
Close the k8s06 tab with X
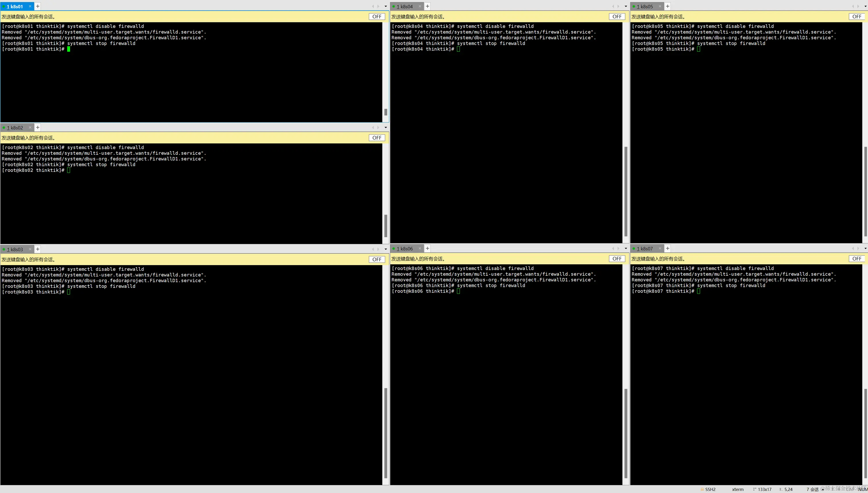pyautogui.click(x=420, y=248)
